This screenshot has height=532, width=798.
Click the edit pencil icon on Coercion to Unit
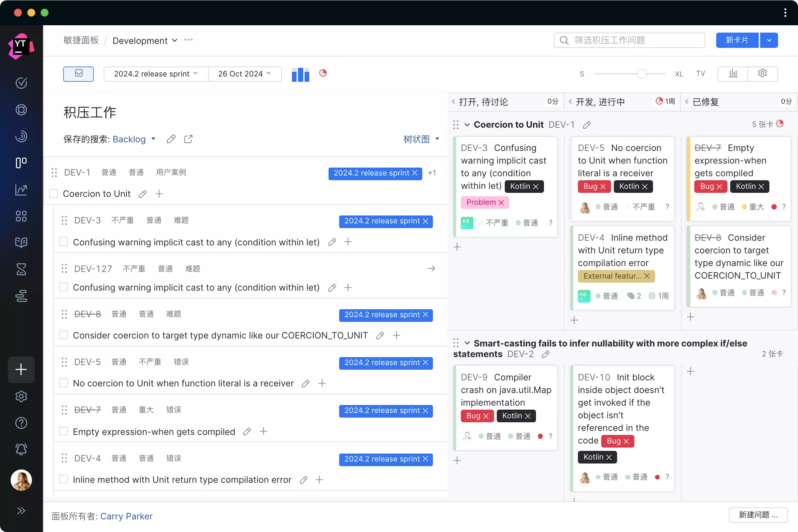click(x=142, y=194)
